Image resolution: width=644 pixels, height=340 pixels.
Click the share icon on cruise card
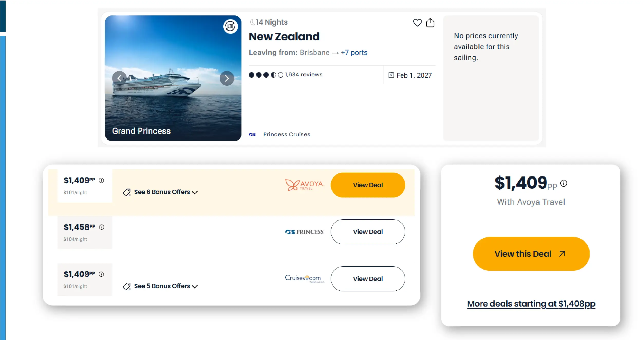pos(430,23)
